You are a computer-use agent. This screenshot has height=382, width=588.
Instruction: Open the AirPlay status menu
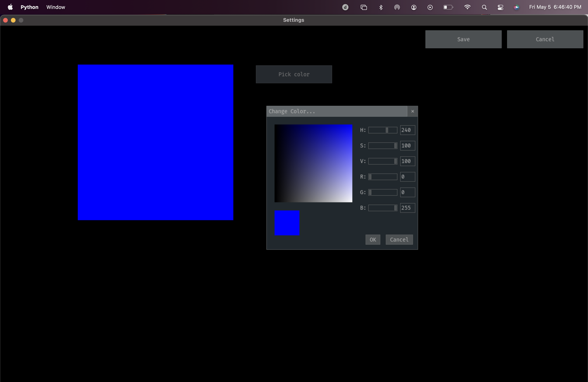coord(397,7)
